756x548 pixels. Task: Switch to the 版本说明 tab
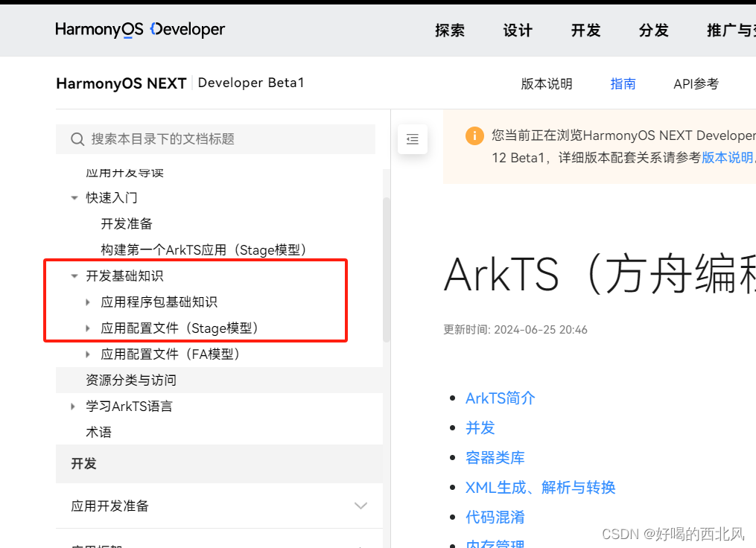[x=547, y=84]
